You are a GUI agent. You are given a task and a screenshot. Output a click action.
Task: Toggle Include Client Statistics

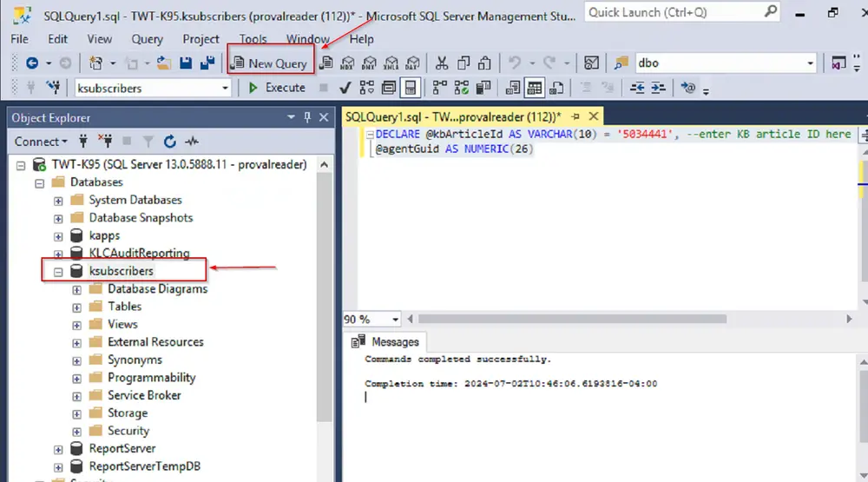coord(483,88)
